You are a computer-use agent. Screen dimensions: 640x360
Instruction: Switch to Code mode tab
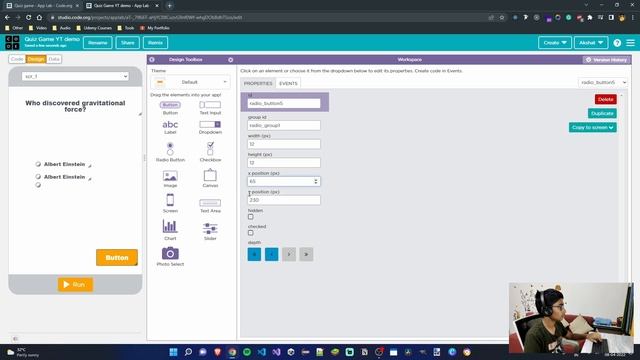coord(17,59)
